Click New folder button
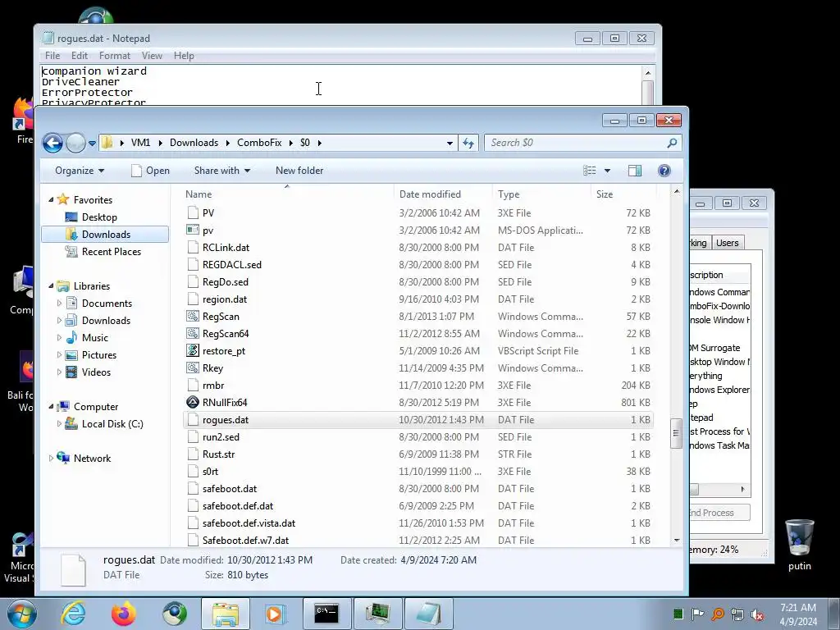The width and height of the screenshot is (840, 630). tap(299, 171)
